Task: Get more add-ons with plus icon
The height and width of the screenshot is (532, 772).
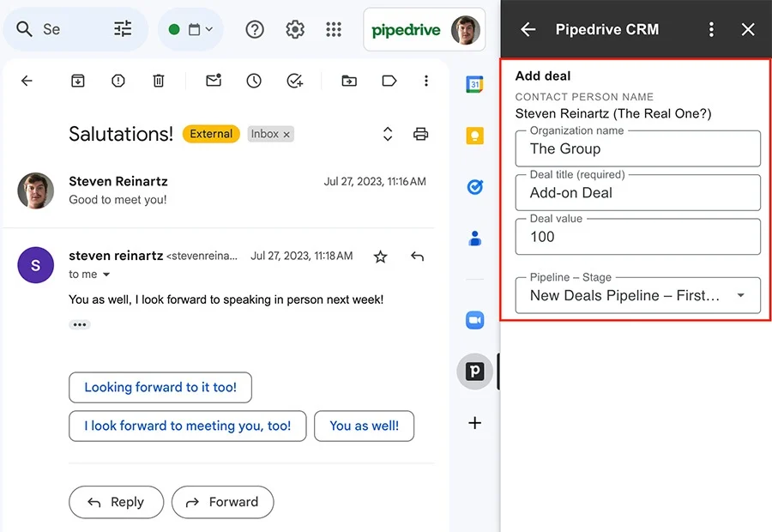Action: click(x=474, y=423)
